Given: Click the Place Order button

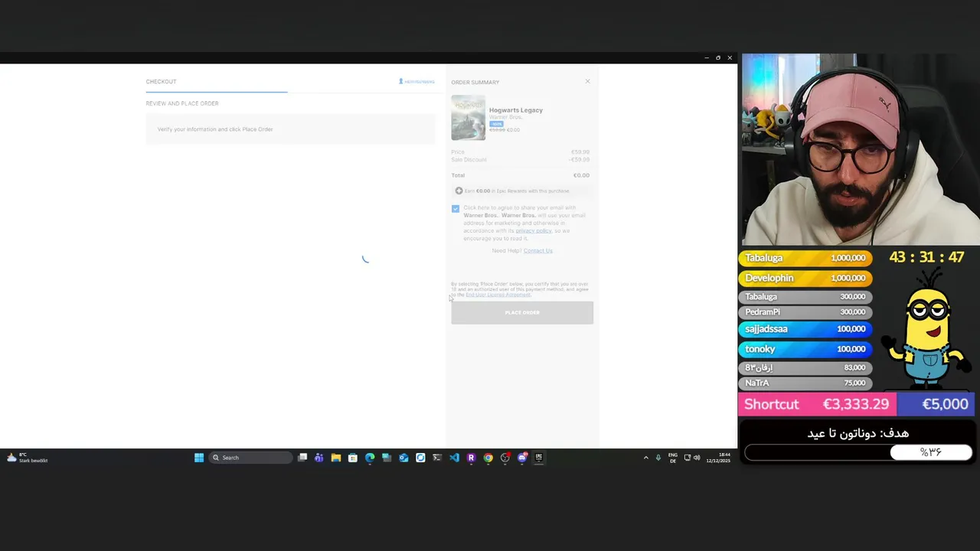Looking at the screenshot, I should [522, 312].
